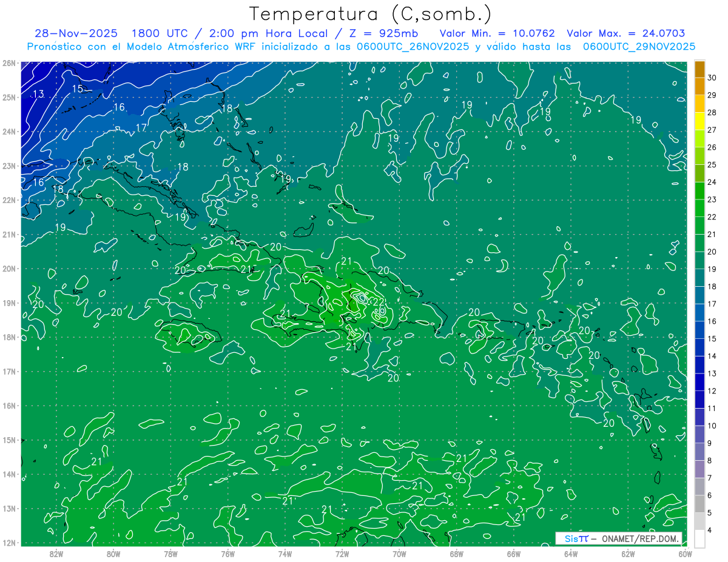Click the "76W" longitude axis label
This screenshot has height=562, width=728.
coord(227,553)
